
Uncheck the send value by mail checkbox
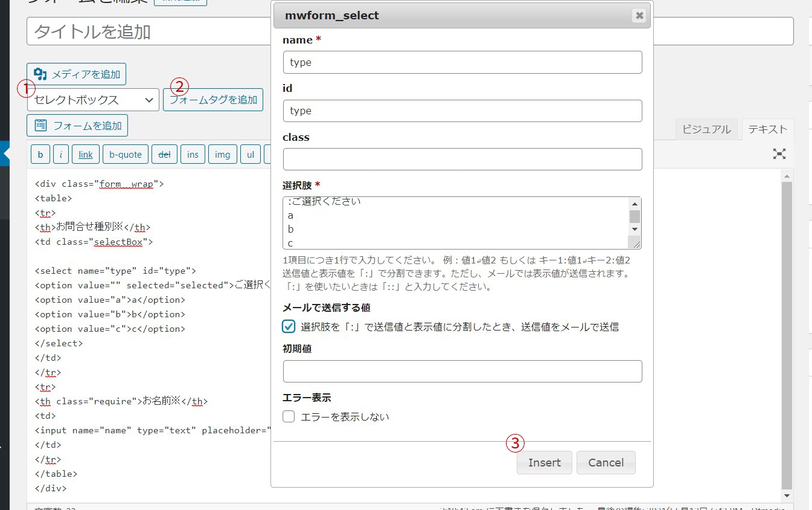coord(289,327)
